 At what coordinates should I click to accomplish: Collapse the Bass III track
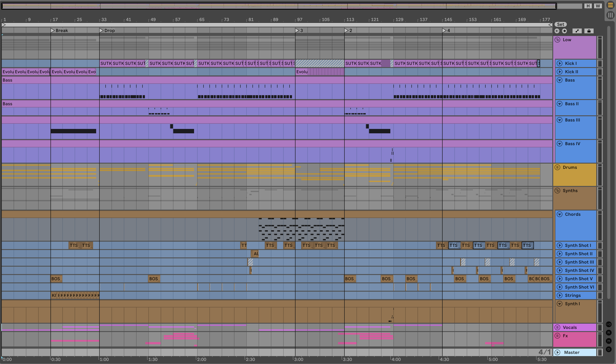[560, 120]
